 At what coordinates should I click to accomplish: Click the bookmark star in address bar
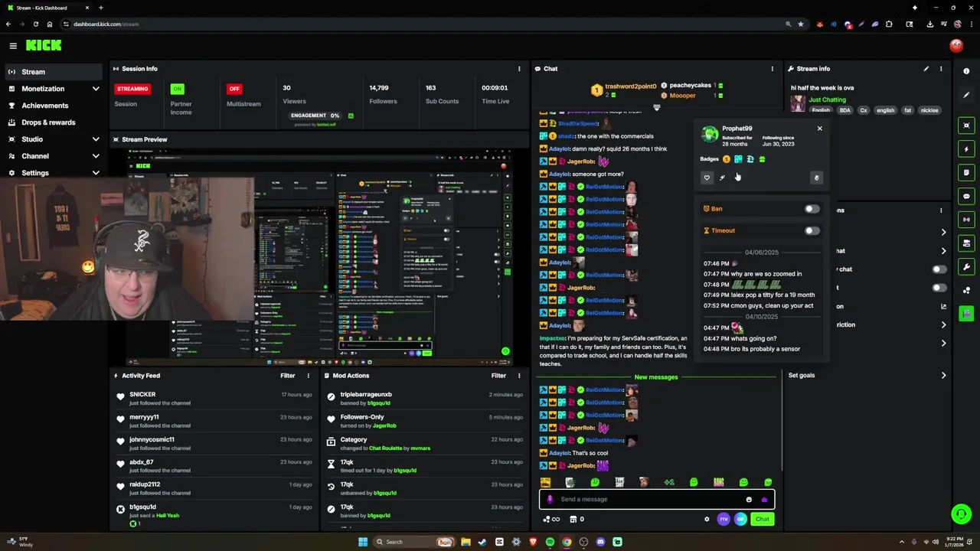(801, 24)
